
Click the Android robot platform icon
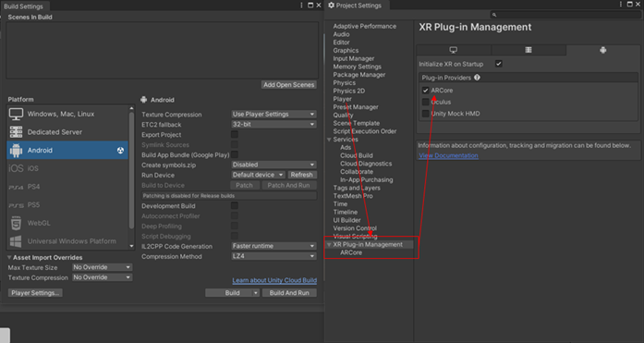[16, 151]
